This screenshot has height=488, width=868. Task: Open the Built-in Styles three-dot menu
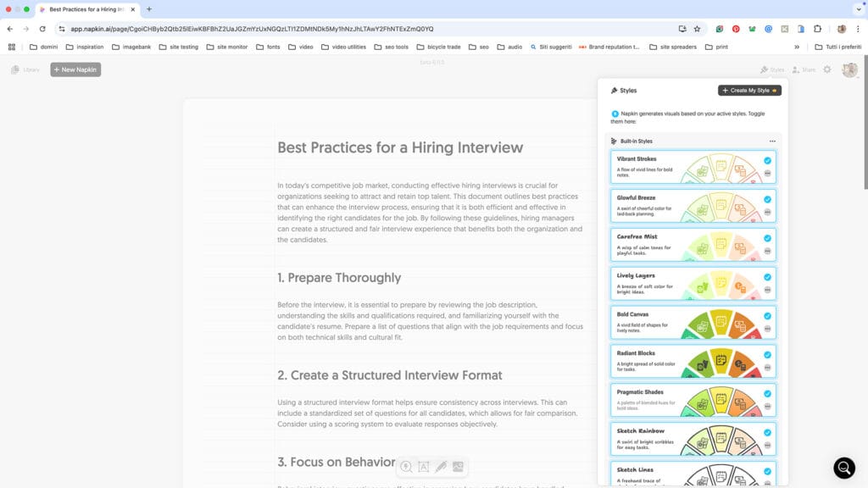click(772, 141)
